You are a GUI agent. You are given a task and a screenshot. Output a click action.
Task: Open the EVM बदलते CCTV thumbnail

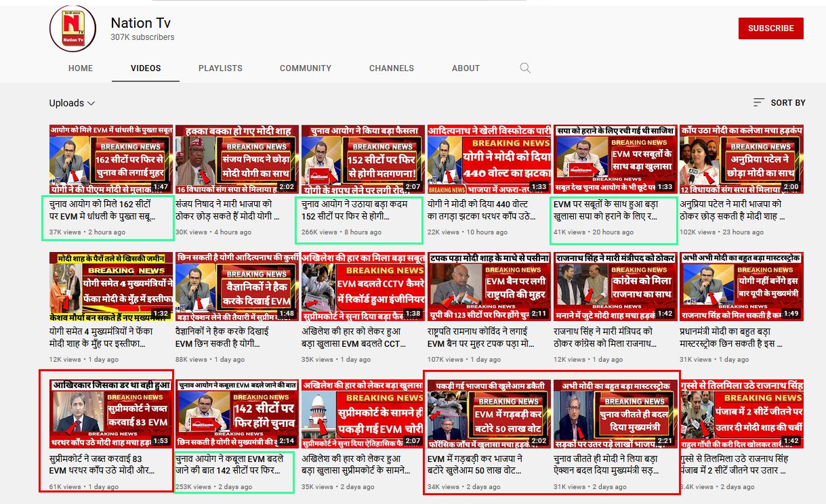tap(362, 287)
